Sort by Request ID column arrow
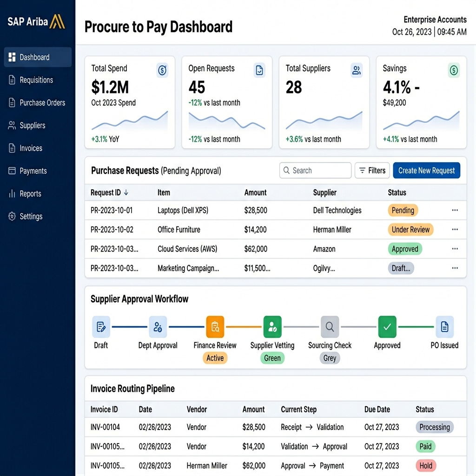This screenshot has width=476, height=476. coord(126,192)
